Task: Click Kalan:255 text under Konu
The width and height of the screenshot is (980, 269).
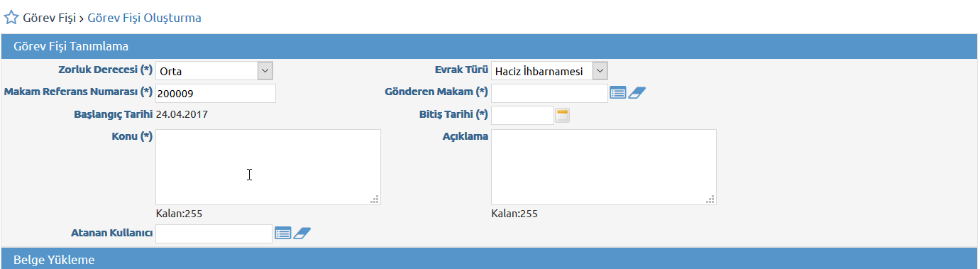Action: [x=179, y=214]
